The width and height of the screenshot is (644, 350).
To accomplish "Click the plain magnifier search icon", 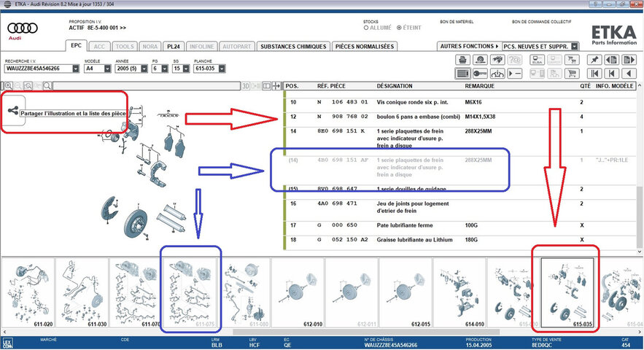I will pos(47,86).
